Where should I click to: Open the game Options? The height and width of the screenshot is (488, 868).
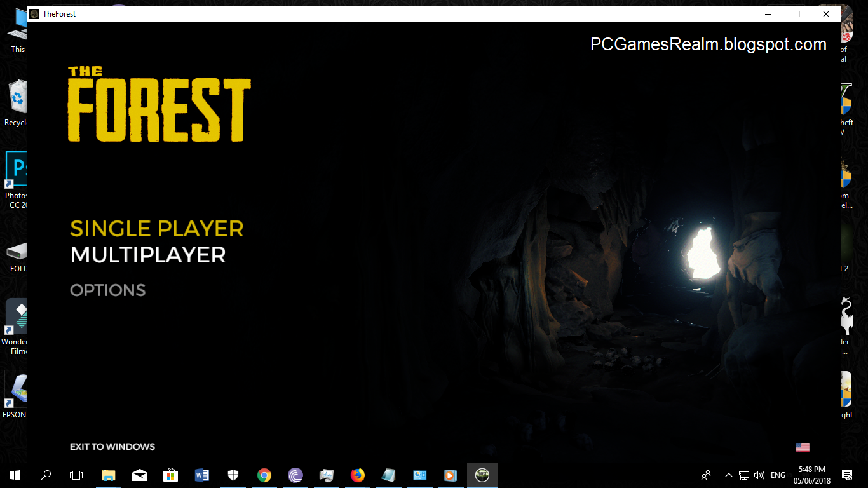point(107,290)
